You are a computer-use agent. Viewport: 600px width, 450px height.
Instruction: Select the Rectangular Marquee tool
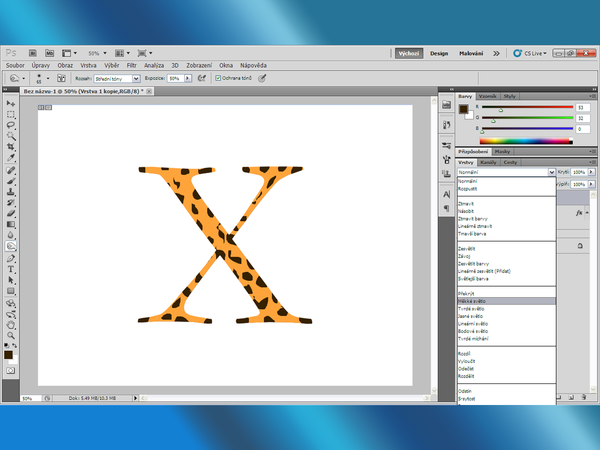(11, 114)
